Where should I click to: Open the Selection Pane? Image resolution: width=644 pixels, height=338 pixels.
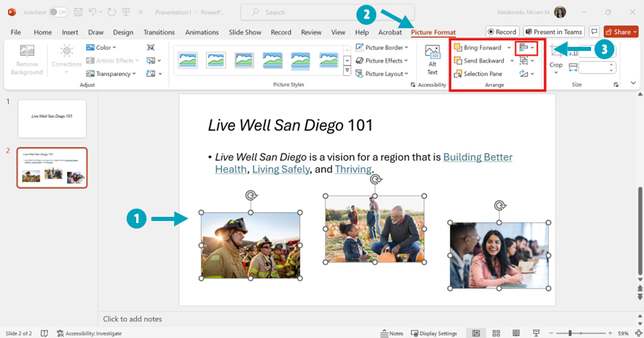point(478,74)
